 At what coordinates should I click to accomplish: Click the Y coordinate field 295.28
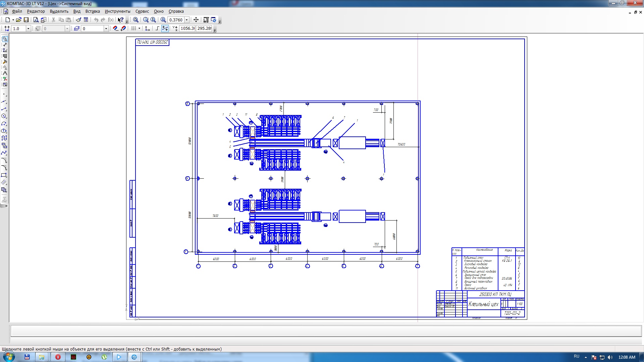click(x=204, y=28)
